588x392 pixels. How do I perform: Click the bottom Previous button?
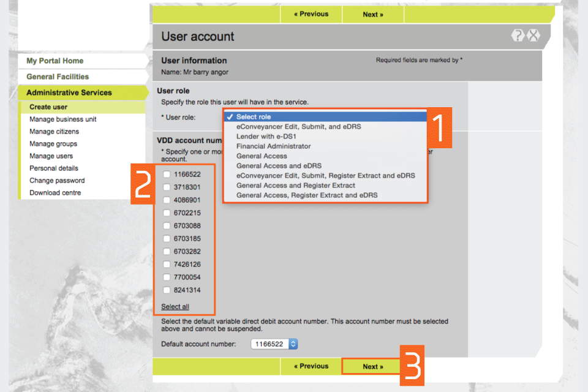pos(311,366)
